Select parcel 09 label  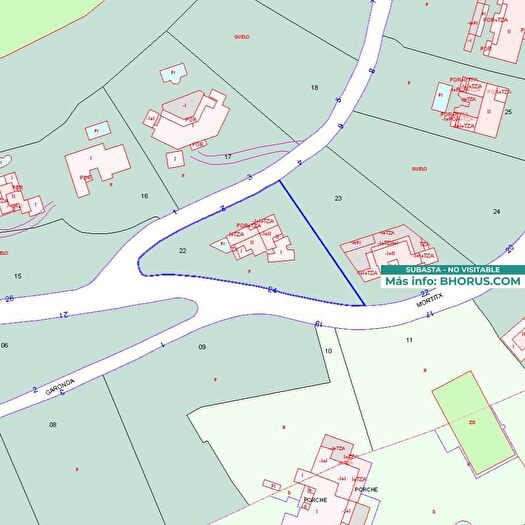coord(202,347)
